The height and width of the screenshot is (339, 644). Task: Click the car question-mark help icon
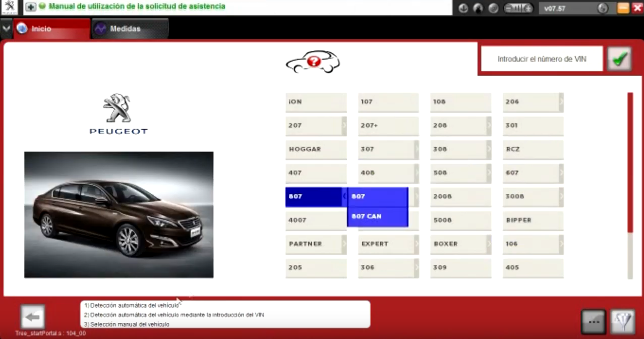pos(313,61)
